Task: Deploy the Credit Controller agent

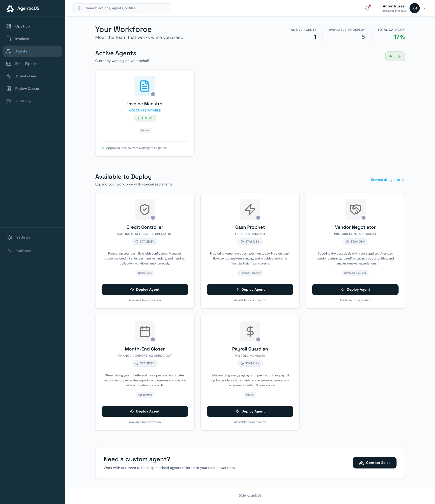Action: 145,289
